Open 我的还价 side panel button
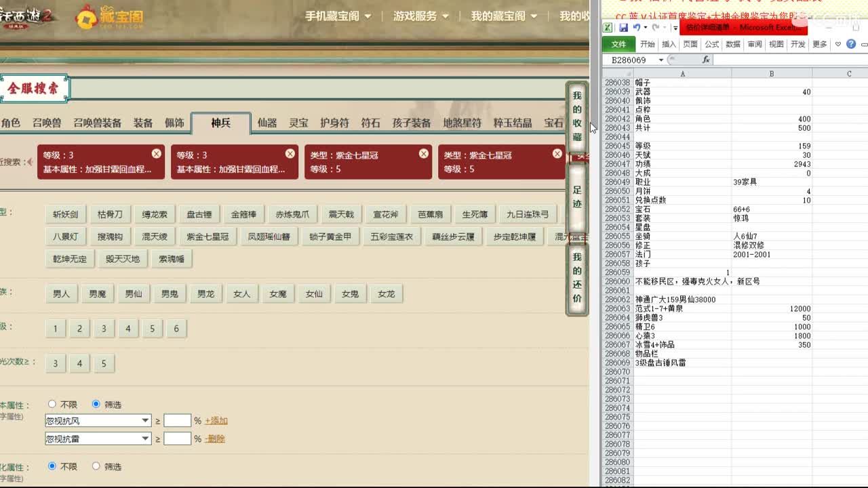868x488 pixels. 577,278
